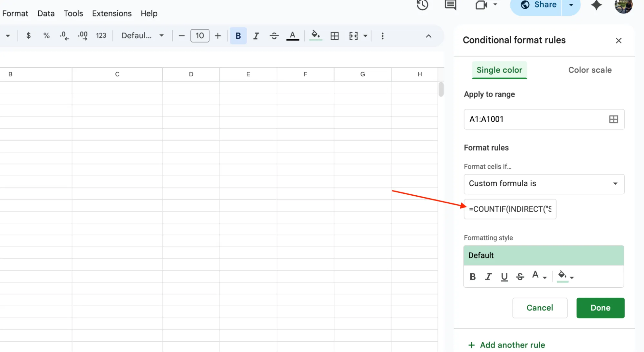Viewport: 644px width, 352px height.
Task: Click Add another rule
Action: tap(507, 345)
